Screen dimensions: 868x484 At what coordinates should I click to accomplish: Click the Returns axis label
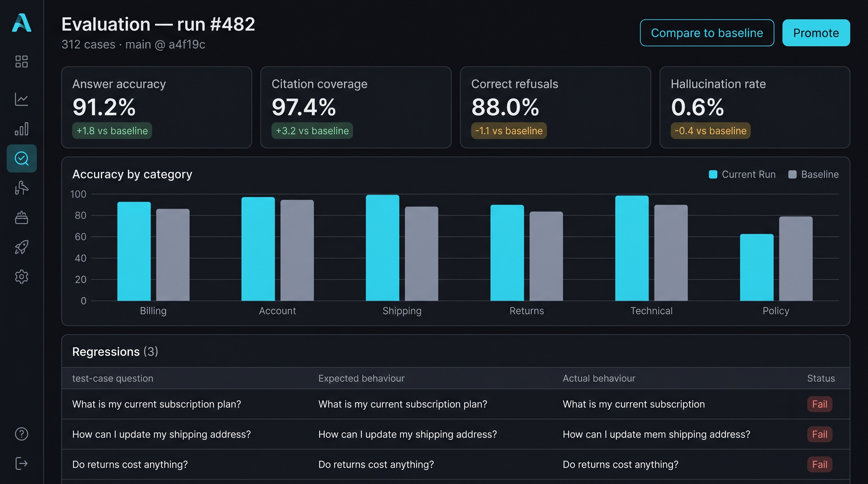pos(527,311)
